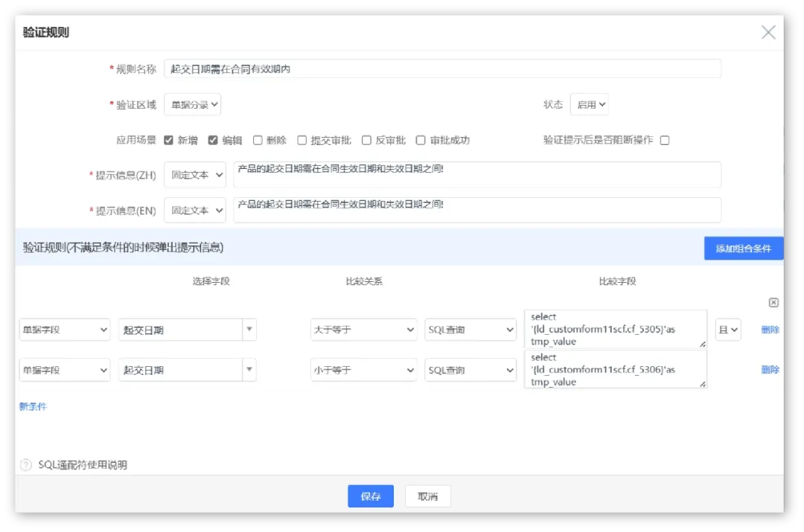The width and height of the screenshot is (804, 532).
Task: Click the small remove-group icon above 删除
Action: [x=773, y=303]
